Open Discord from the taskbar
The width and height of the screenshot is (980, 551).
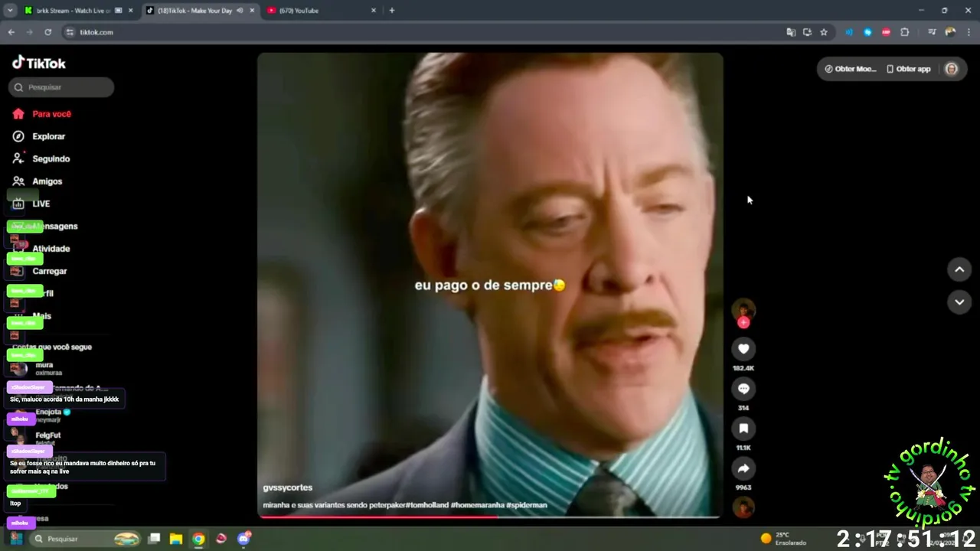point(244,539)
